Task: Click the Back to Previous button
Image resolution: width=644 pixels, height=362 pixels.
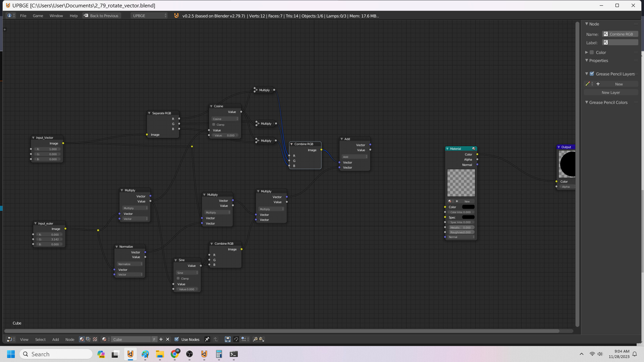Action: coord(101,15)
